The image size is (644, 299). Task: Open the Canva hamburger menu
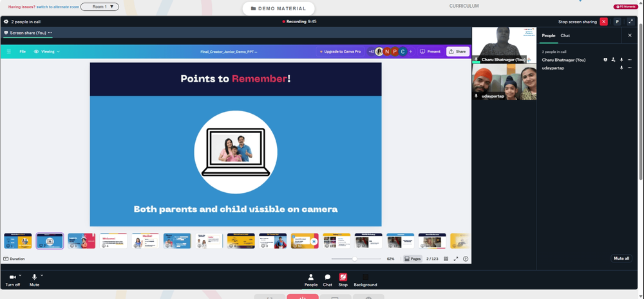coord(8,51)
